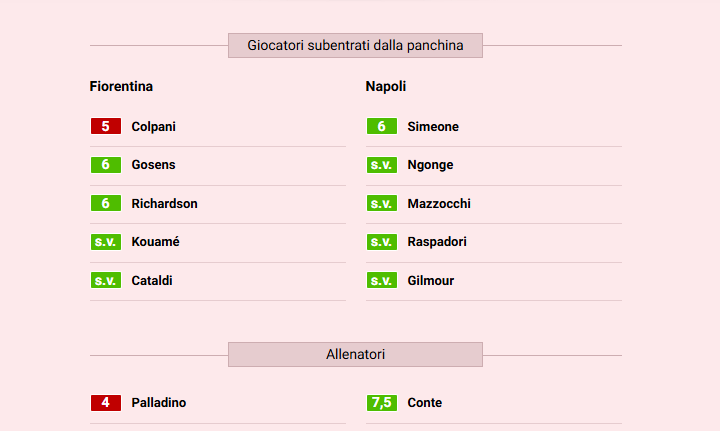Click Simeone's green rating badge

point(381,127)
